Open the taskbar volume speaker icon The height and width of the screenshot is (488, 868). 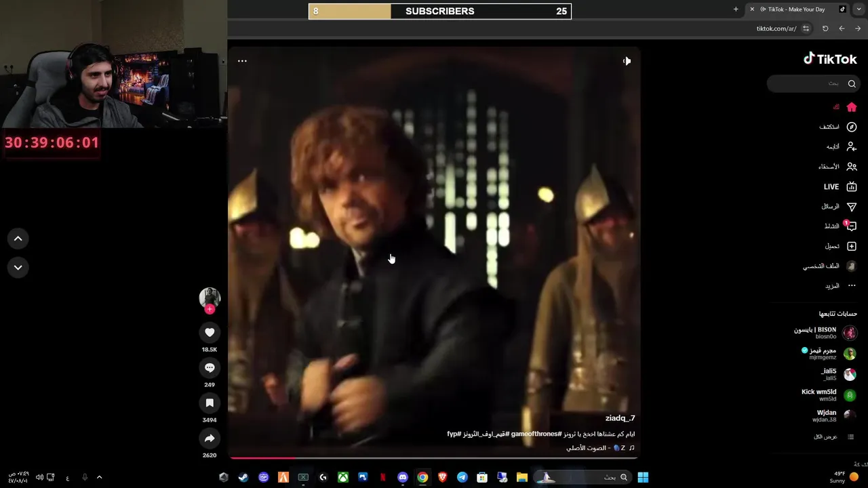click(x=39, y=477)
